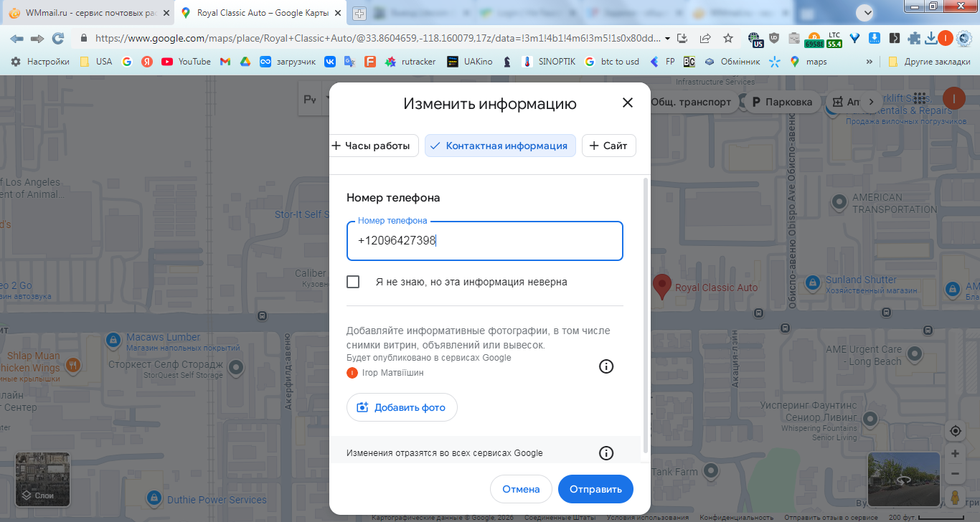Open the blue funnel extension icon
The height and width of the screenshot is (522, 980).
(854, 38)
